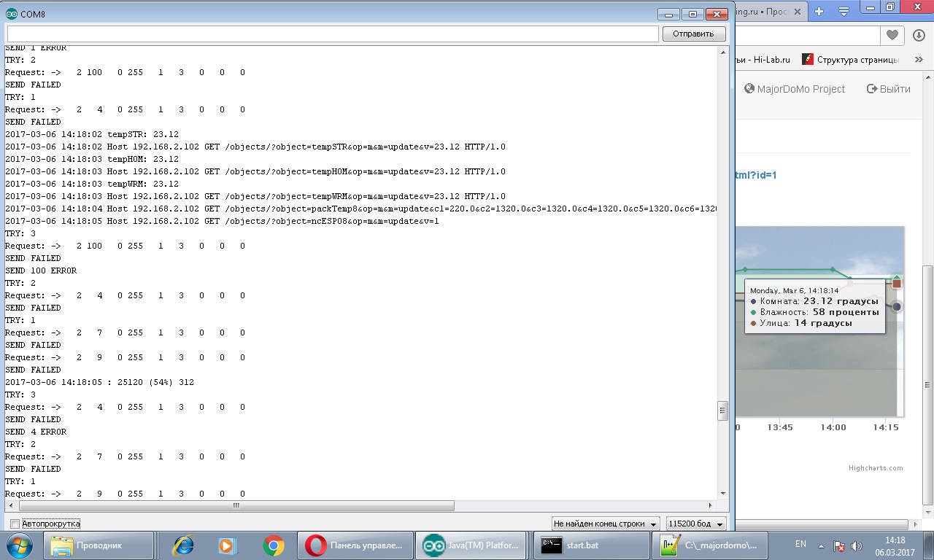This screenshot has height=560, width=934.
Task: Click the 'SEND 100 ERROR' log line
Action: [41, 271]
